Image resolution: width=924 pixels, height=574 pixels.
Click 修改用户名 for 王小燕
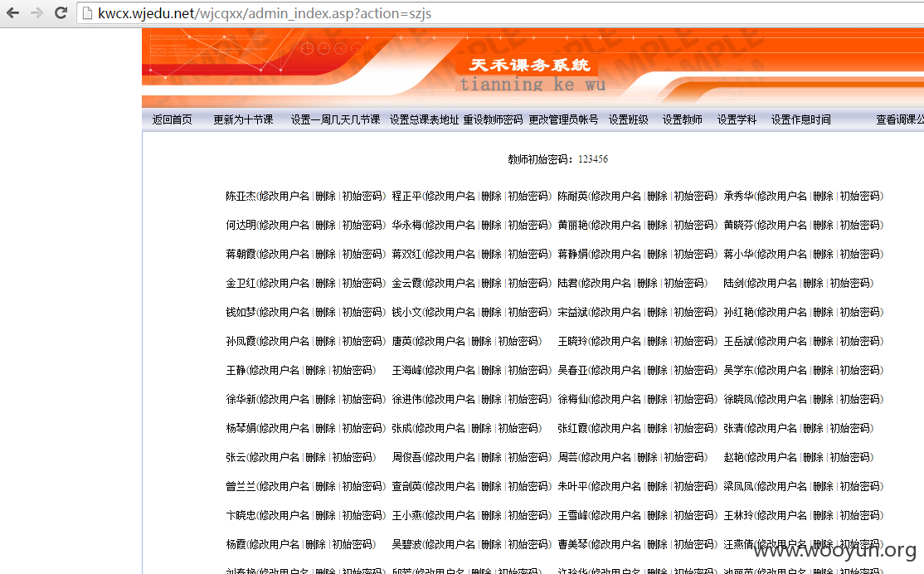pos(450,515)
